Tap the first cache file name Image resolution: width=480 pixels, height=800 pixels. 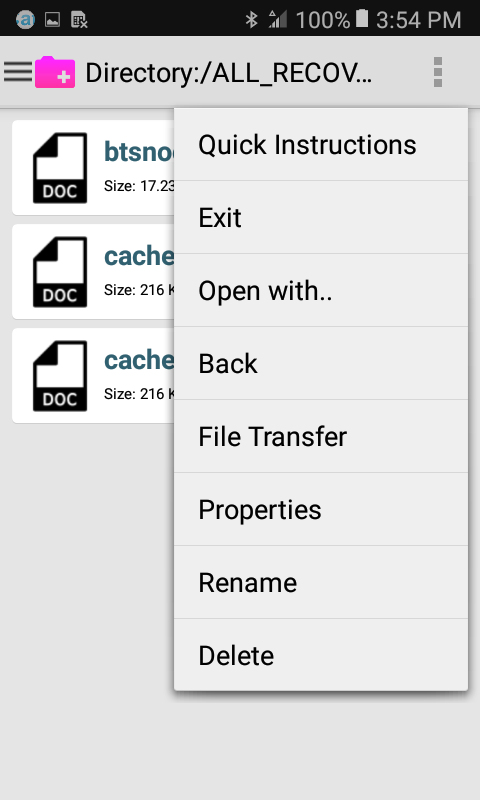pyautogui.click(x=139, y=256)
